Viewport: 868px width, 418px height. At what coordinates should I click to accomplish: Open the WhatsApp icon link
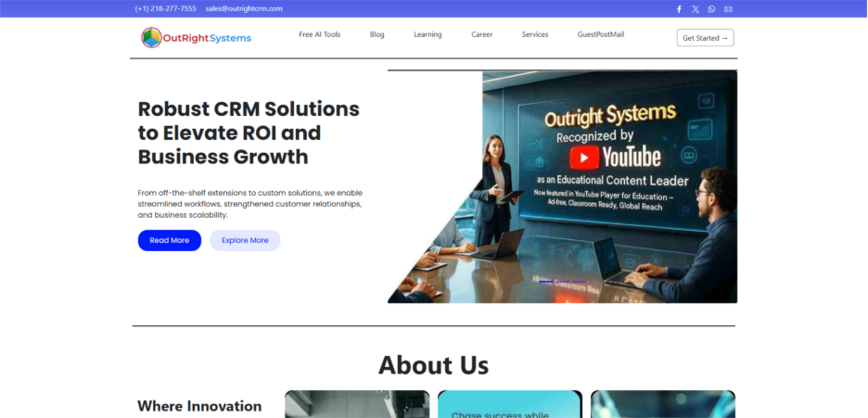tap(711, 9)
